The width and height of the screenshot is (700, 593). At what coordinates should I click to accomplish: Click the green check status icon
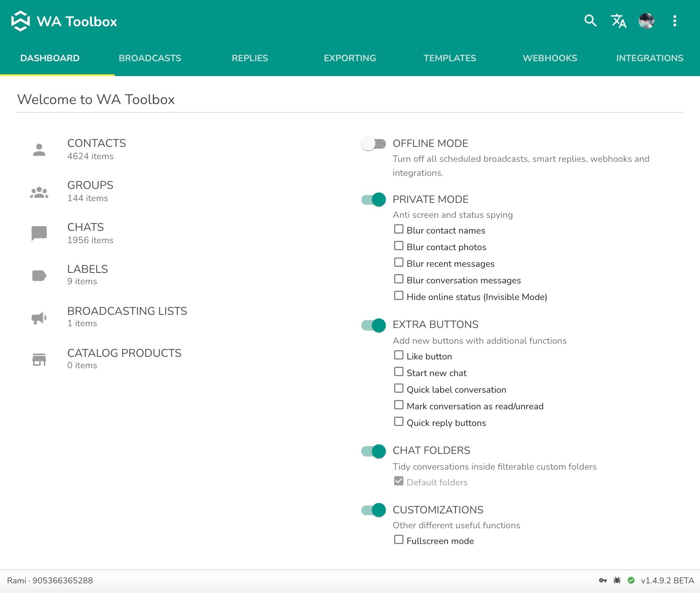631,580
